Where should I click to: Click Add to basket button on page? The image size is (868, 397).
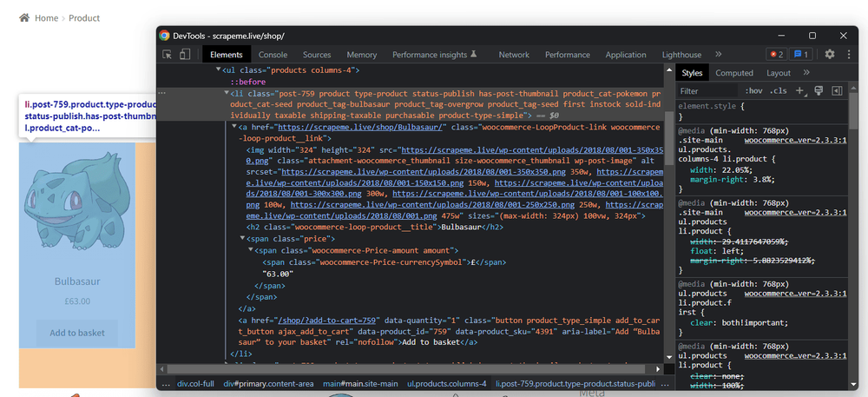pos(77,333)
